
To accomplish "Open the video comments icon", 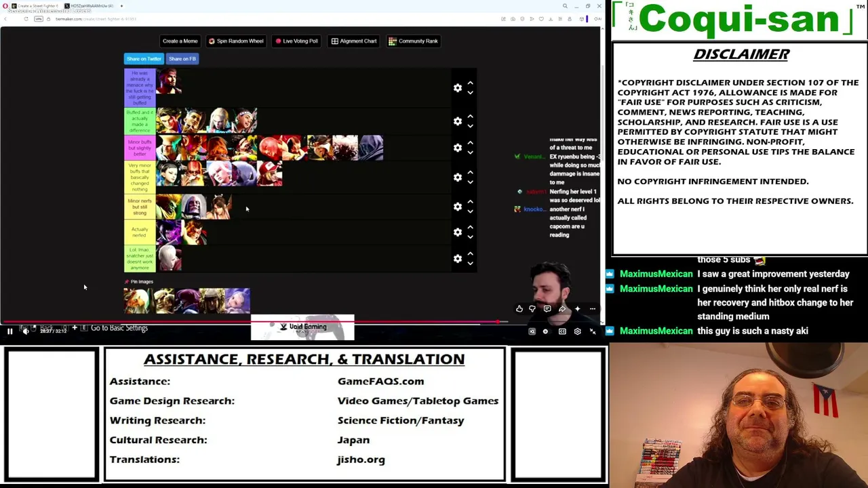I will click(x=547, y=309).
